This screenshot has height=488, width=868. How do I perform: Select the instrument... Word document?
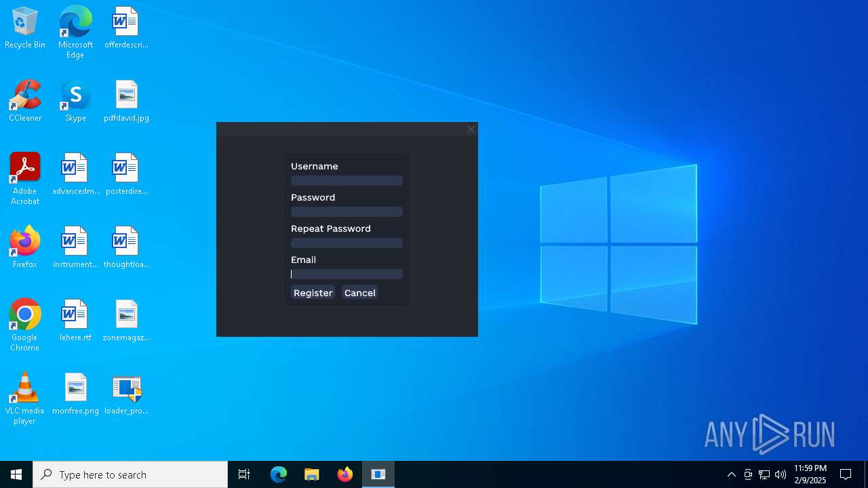75,247
